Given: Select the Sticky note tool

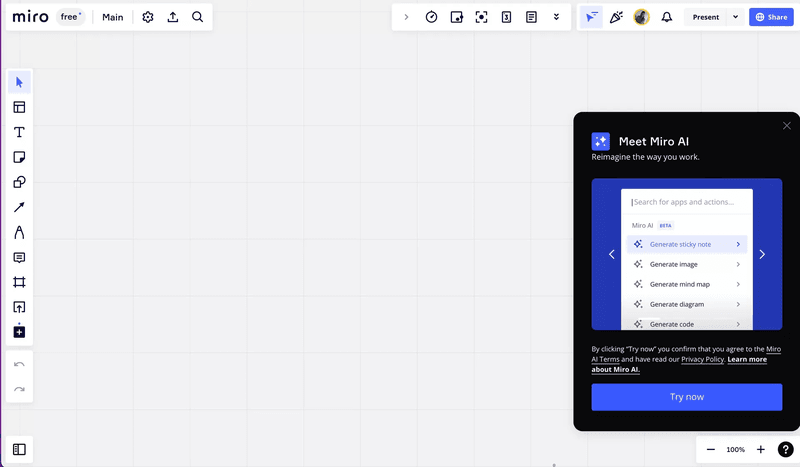Looking at the screenshot, I should click(19, 157).
